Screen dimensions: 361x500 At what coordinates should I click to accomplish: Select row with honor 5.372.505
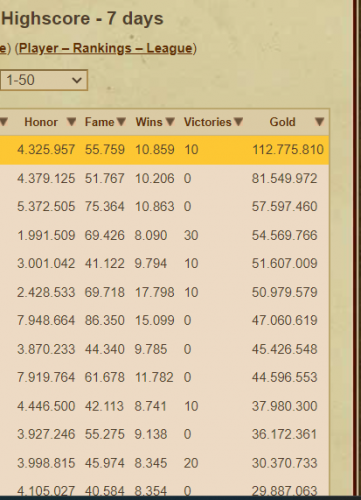pos(164,207)
